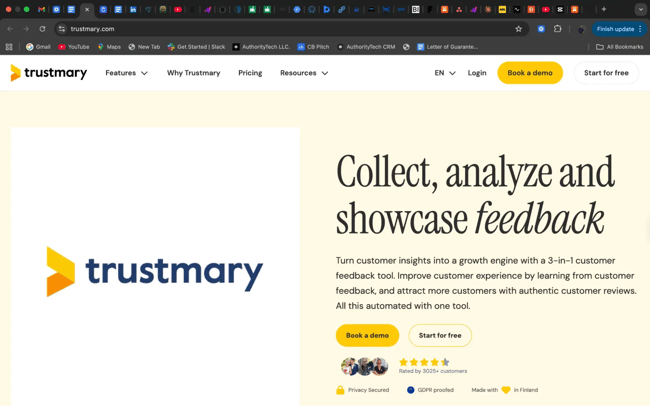
Task: Go to the Pricing page
Action: pos(250,73)
